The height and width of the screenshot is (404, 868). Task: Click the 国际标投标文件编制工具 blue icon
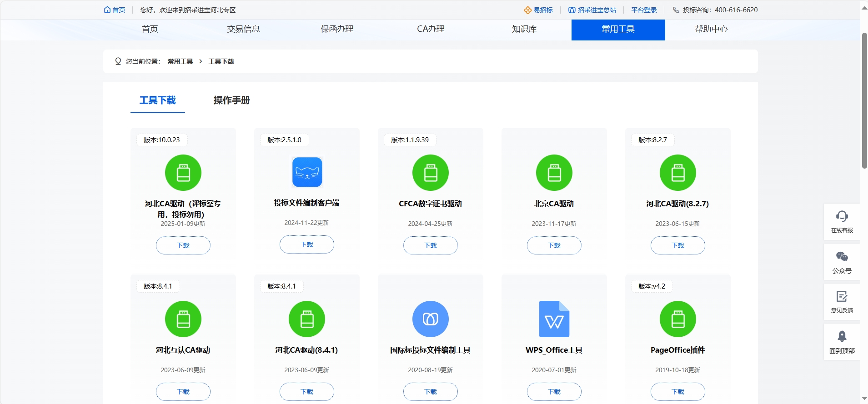point(430,319)
